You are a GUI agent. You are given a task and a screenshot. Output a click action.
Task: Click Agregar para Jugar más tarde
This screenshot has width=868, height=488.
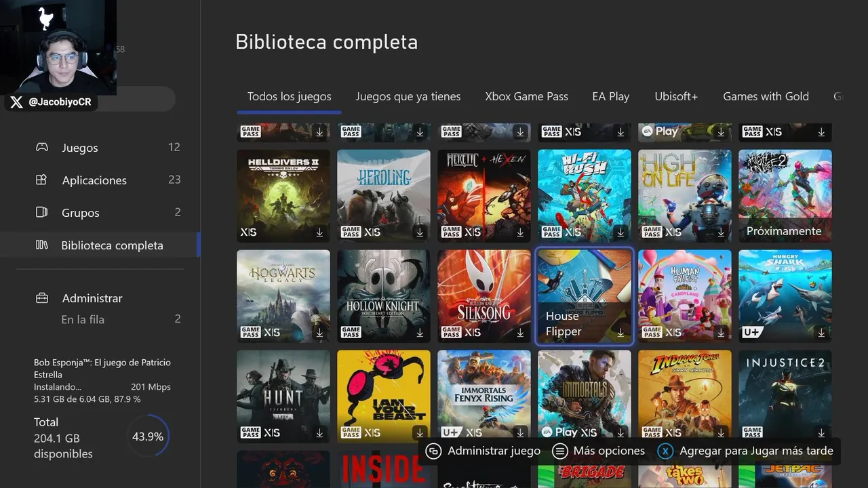[746, 451]
